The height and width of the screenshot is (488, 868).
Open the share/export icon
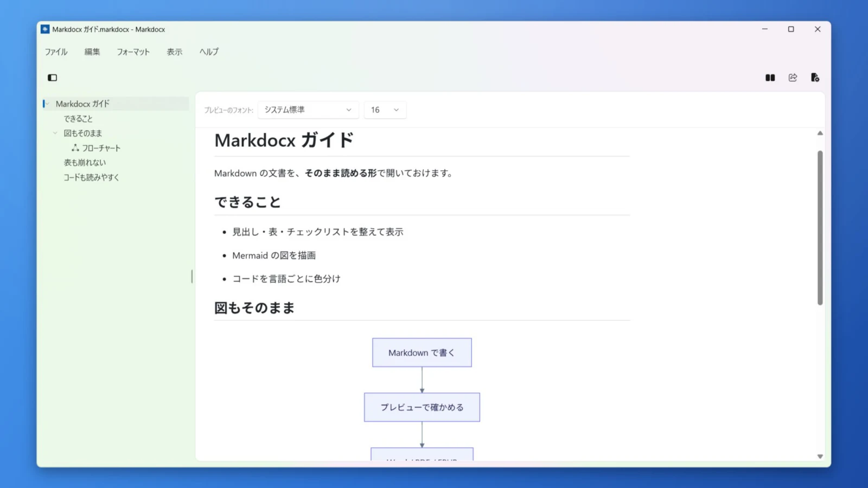pos(793,78)
